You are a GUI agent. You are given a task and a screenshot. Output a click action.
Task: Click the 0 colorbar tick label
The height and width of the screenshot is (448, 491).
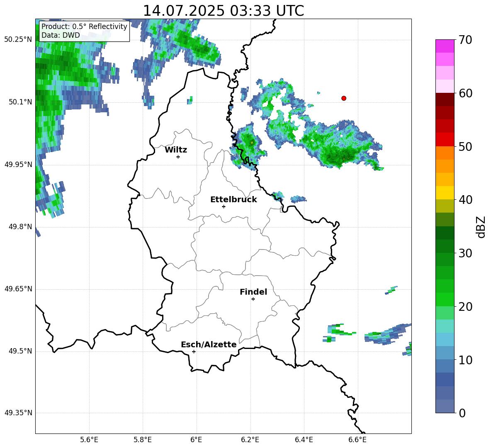click(462, 413)
